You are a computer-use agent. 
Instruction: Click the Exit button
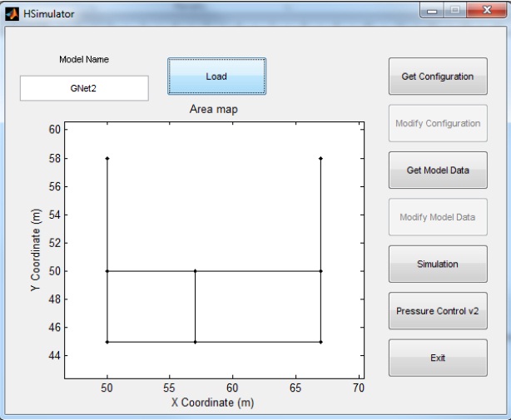pos(438,358)
